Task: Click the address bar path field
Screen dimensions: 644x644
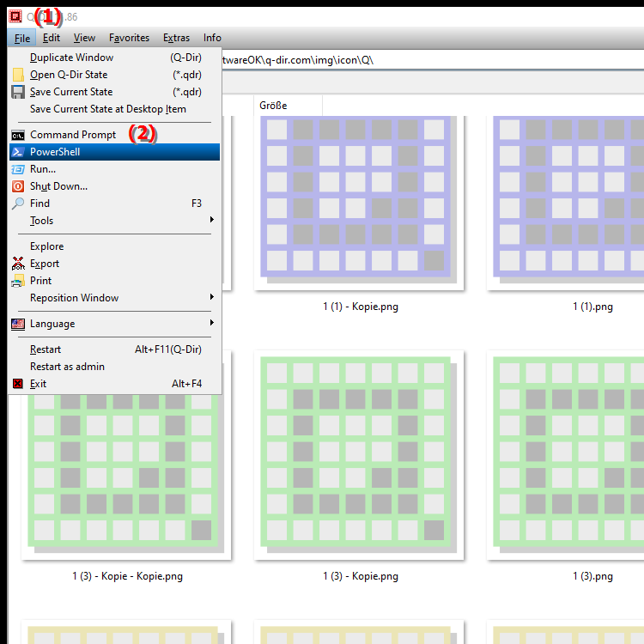Action: tap(433, 60)
